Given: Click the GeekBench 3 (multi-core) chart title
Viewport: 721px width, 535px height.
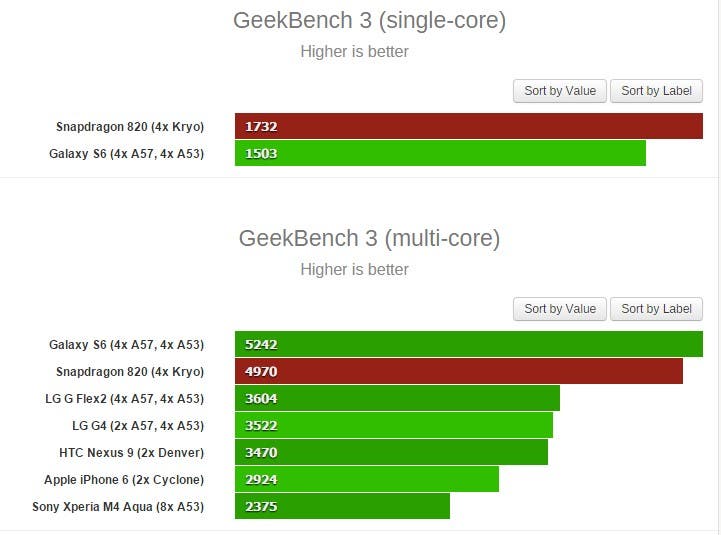Looking at the screenshot, I should 369,238.
